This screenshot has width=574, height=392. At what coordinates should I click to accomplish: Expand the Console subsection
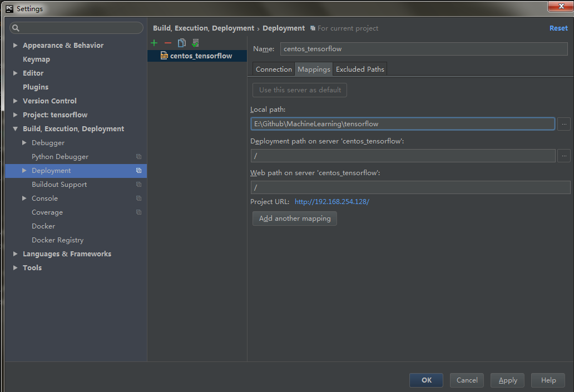click(x=24, y=199)
